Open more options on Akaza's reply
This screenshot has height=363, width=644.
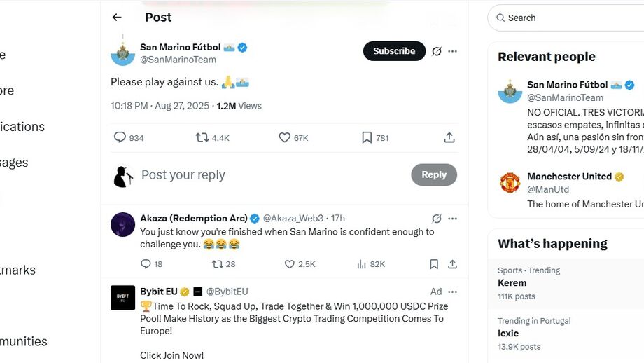click(453, 219)
